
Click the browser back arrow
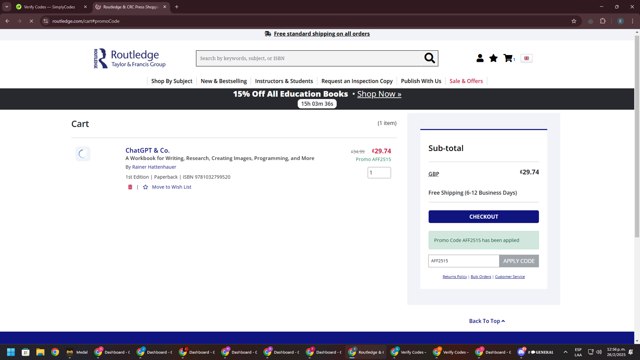(x=8, y=21)
